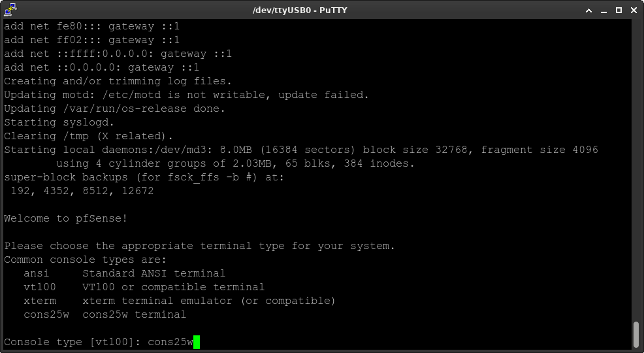
Task: Click the 'Welcome to pfSense!' line
Action: [66, 218]
